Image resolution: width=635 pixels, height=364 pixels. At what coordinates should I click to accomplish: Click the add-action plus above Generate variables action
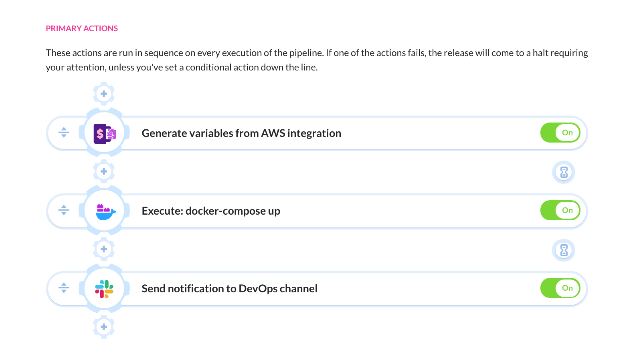point(104,94)
